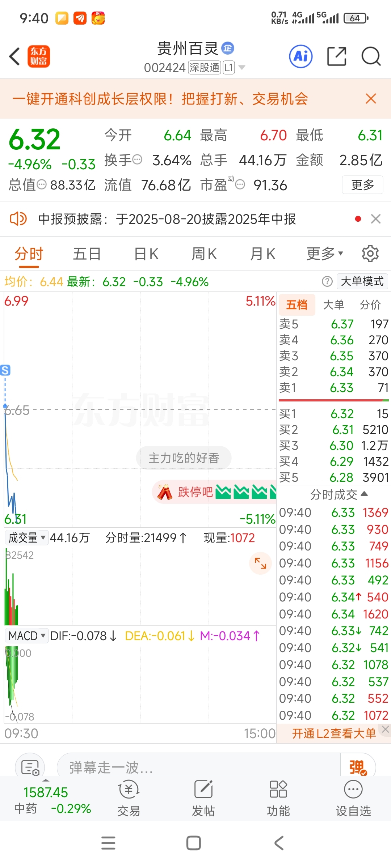The image size is (391, 868).
Task: Tap danmaku bubble 跌停吧
Action: [214, 492]
